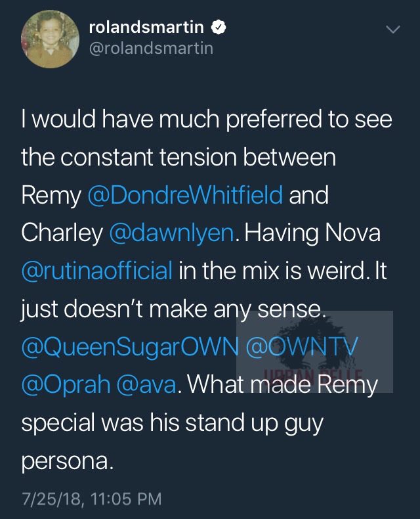This screenshot has height=519, width=420.
Task: Visit the @rolandsmartin handle
Action: tap(151, 49)
